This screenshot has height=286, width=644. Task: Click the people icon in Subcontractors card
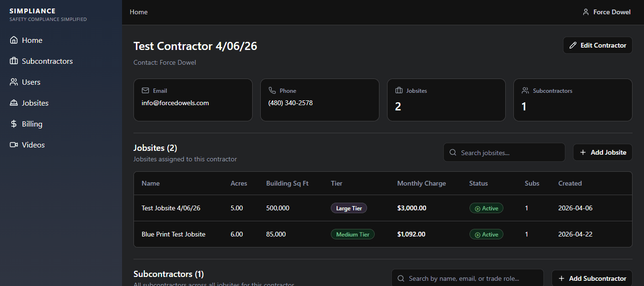point(525,90)
